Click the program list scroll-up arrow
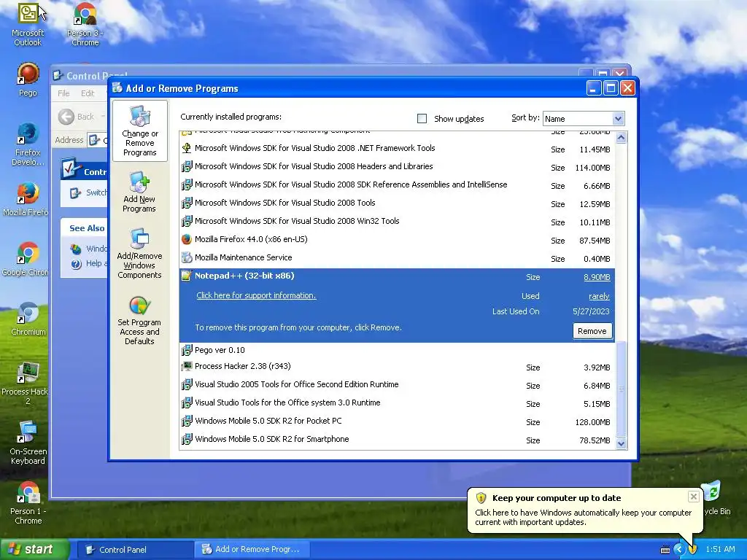 tap(621, 138)
